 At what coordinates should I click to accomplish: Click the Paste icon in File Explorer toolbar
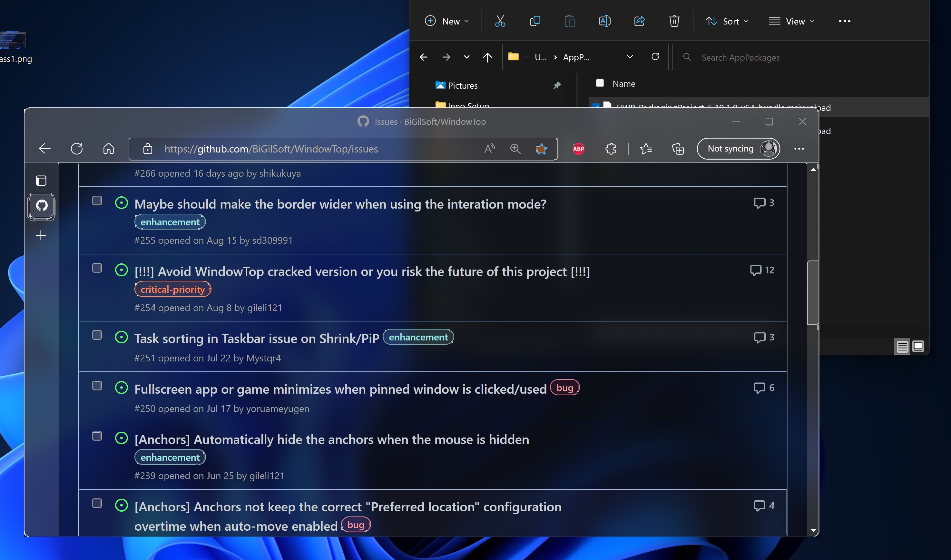[569, 21]
